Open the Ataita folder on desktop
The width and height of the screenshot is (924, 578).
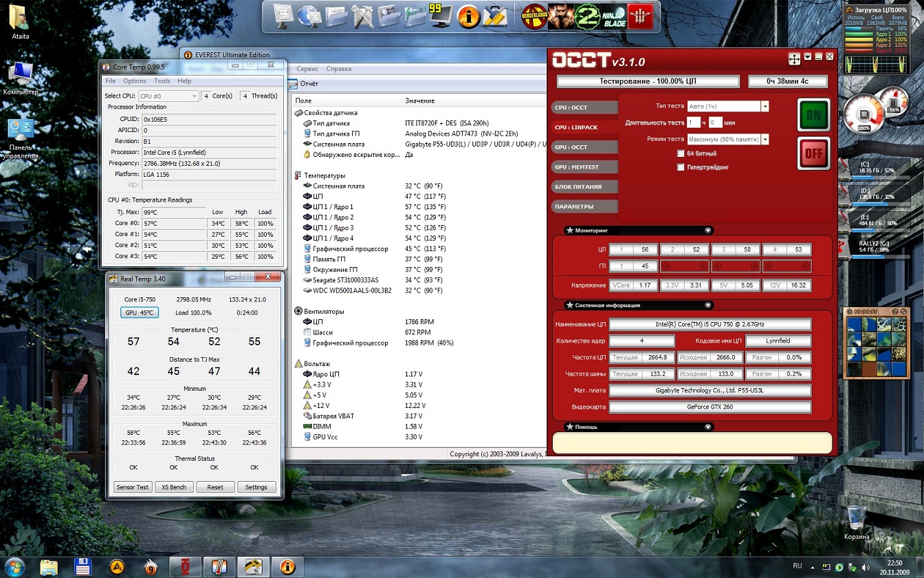click(x=20, y=22)
